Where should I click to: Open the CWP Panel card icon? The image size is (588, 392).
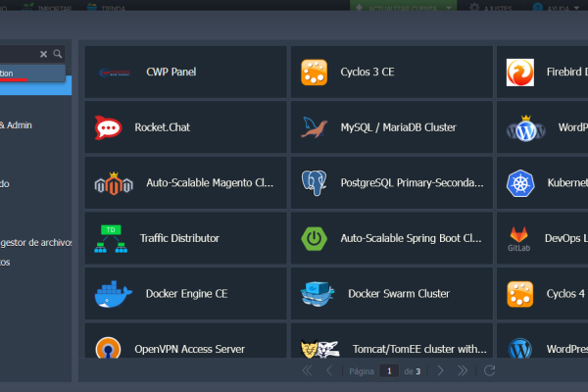coord(115,73)
